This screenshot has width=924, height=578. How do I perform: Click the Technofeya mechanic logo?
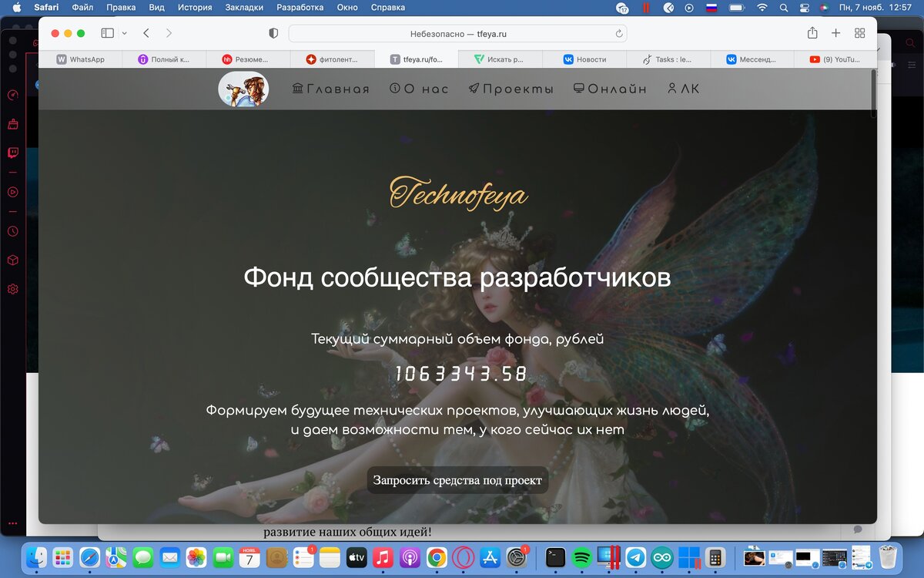(243, 89)
